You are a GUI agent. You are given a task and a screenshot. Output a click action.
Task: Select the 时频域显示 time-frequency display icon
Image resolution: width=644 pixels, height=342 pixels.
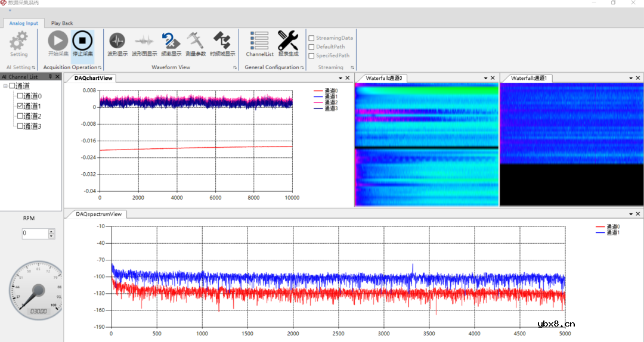click(222, 41)
